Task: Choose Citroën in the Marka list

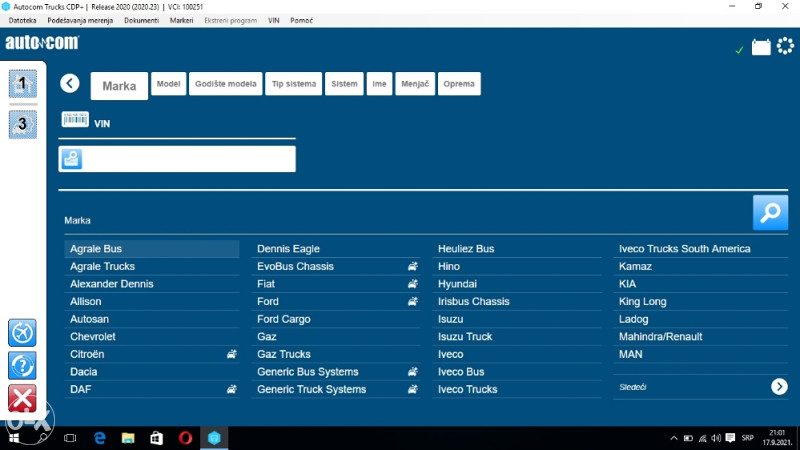Action: [87, 354]
